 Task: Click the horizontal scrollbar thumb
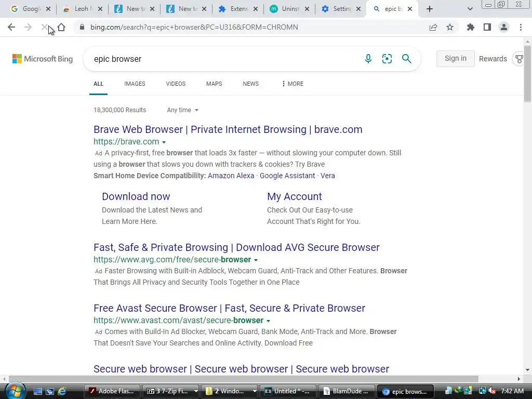click(x=243, y=379)
